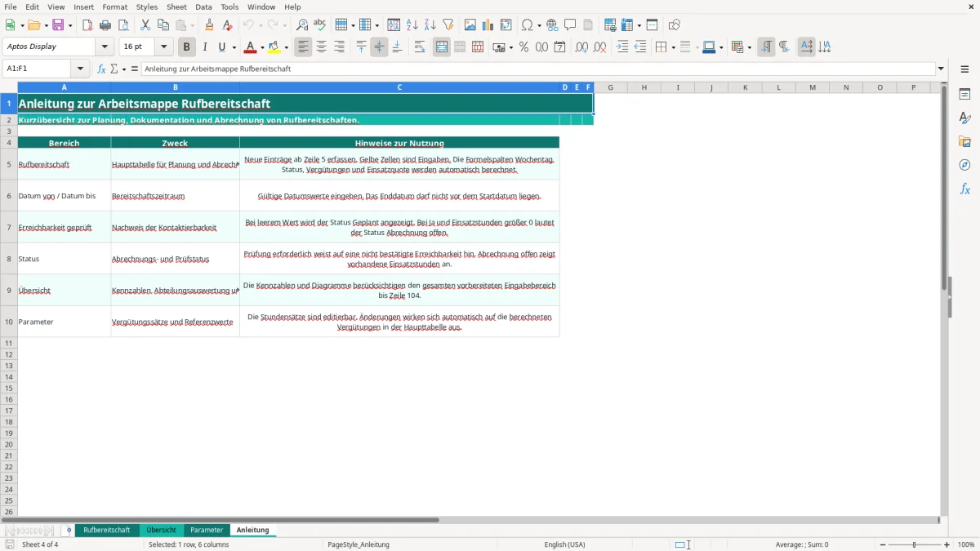Add decimal place icon
Viewport: 980px width, 551px height.
(x=581, y=47)
